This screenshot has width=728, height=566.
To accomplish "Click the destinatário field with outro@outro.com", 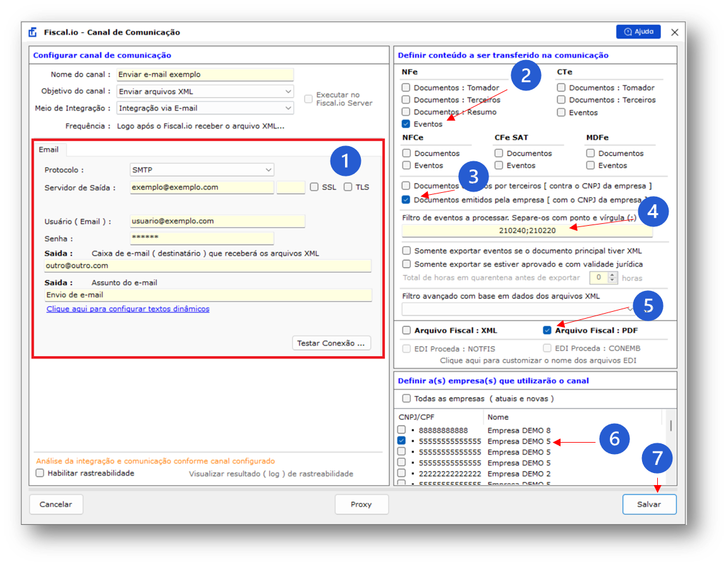I will [207, 266].
